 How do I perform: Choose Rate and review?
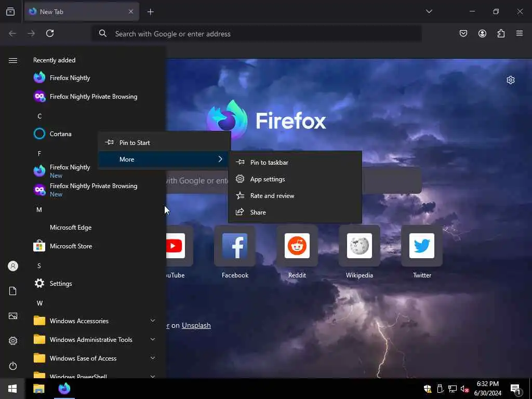295,195
